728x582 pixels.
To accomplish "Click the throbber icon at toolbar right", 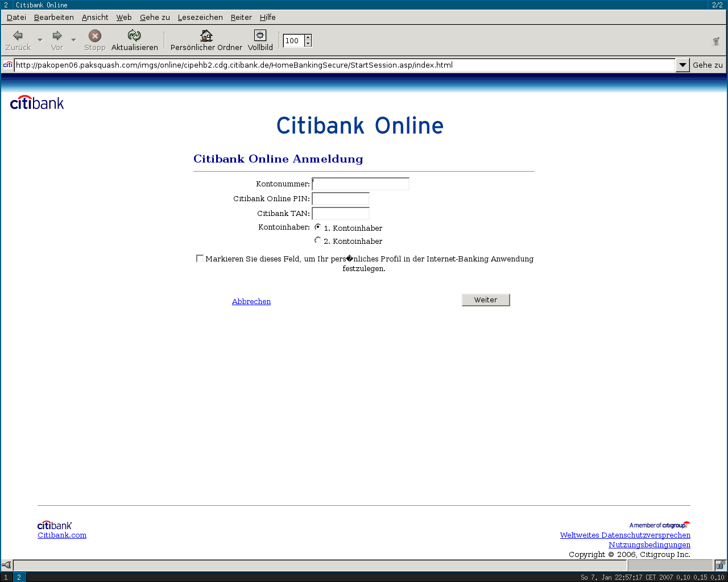I will tap(716, 41).
